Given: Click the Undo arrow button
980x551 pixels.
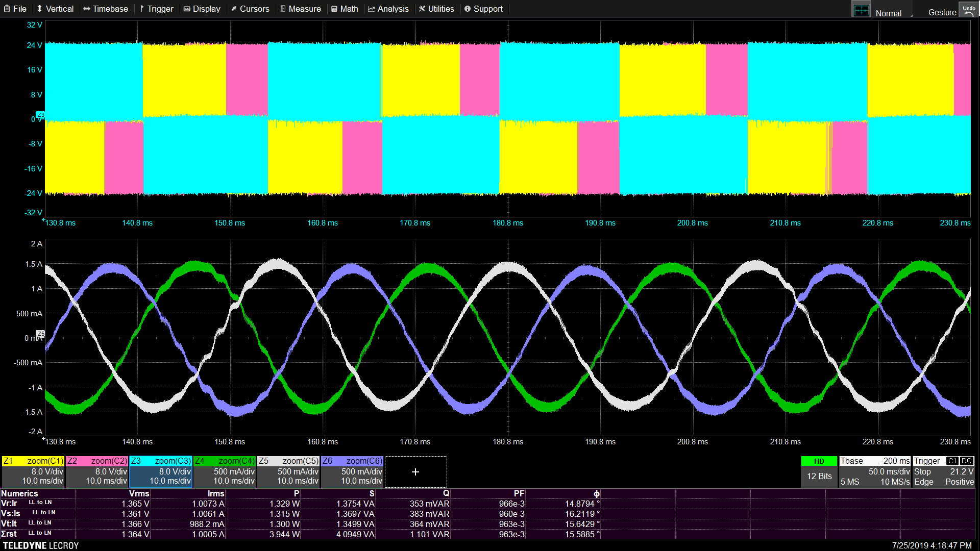Looking at the screenshot, I should [x=969, y=10].
